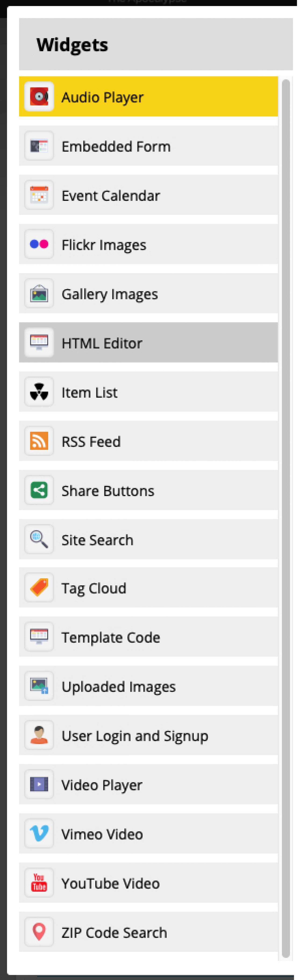299x980 pixels.
Task: Click the YouTube Video logo icon
Action: point(39,883)
